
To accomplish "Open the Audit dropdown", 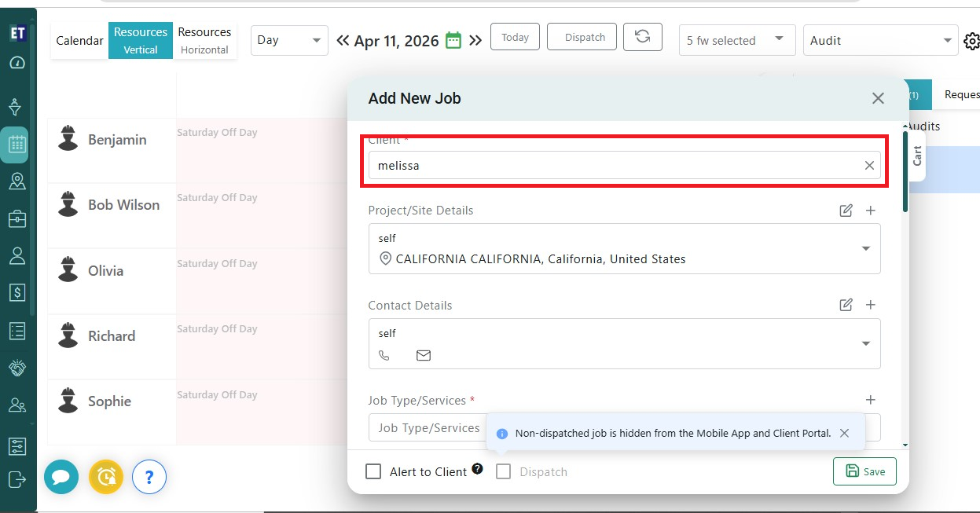I will click(x=880, y=40).
